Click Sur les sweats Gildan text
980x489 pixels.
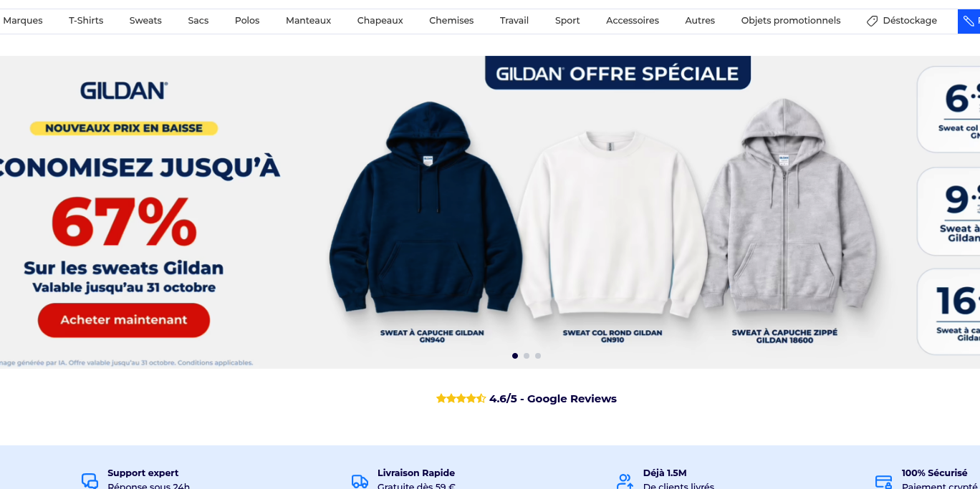(x=124, y=268)
